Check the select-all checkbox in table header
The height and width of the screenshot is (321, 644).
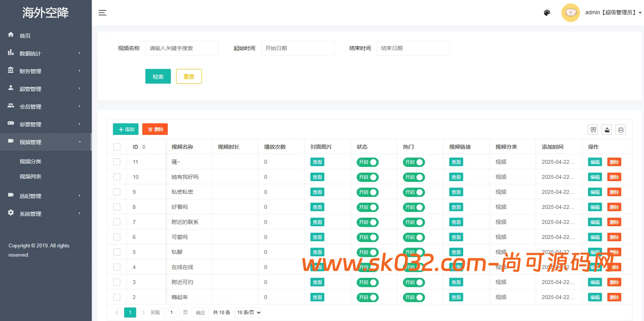click(x=117, y=147)
